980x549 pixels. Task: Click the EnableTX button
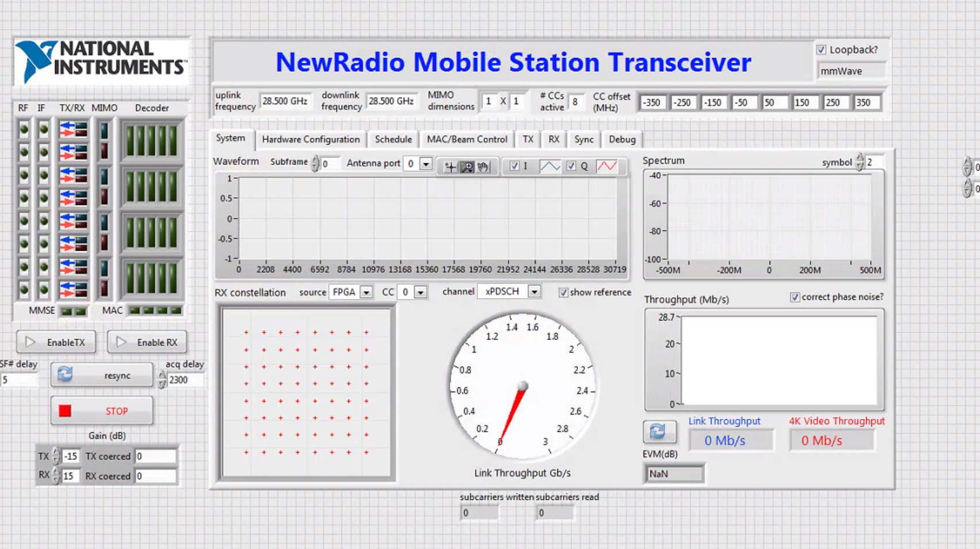pyautogui.click(x=56, y=342)
